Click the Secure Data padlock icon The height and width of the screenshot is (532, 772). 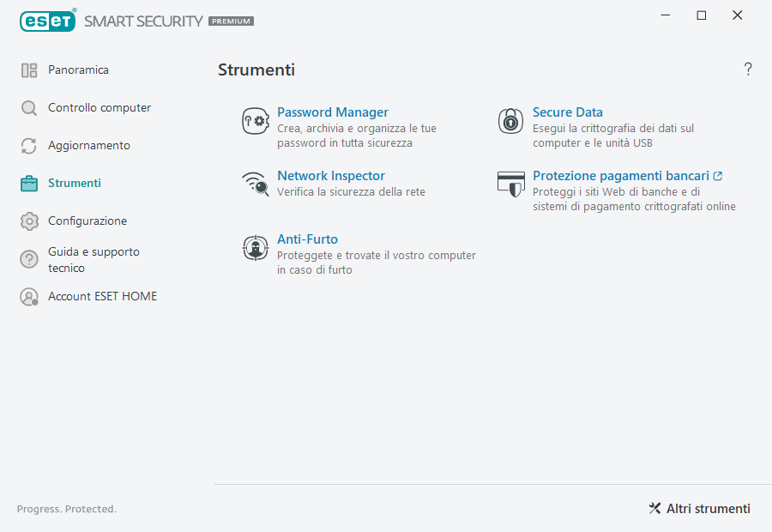click(510, 120)
